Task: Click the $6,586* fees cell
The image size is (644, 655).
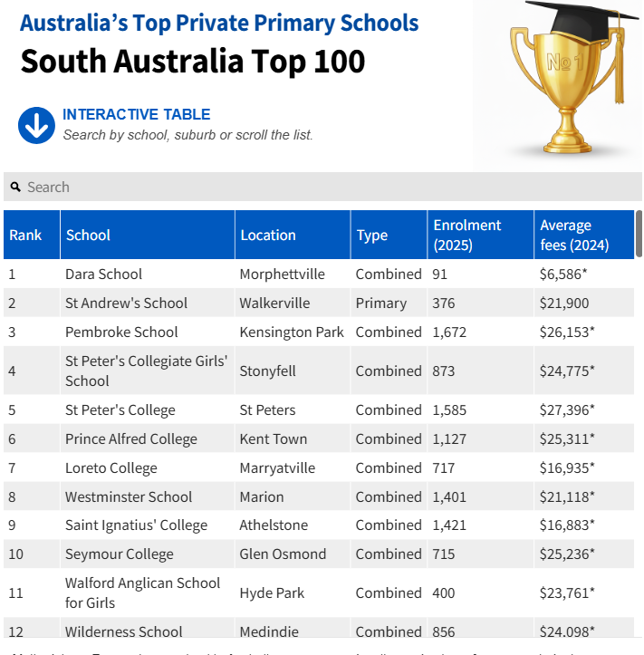Action: point(584,274)
